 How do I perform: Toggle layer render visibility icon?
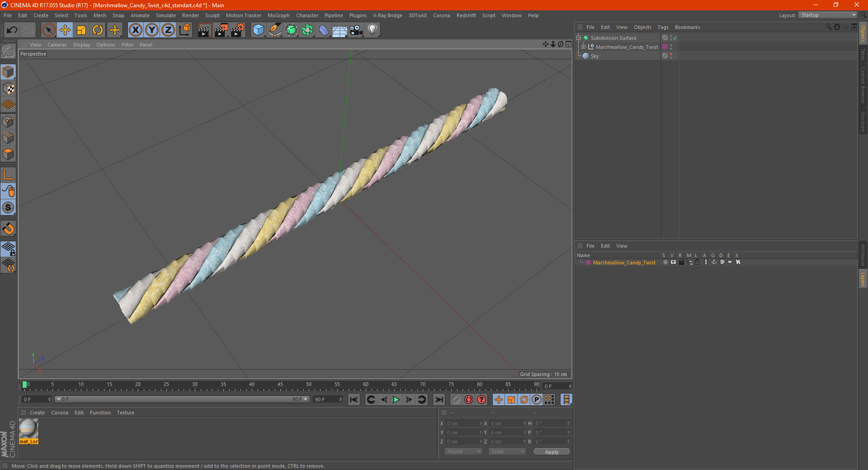pos(681,262)
